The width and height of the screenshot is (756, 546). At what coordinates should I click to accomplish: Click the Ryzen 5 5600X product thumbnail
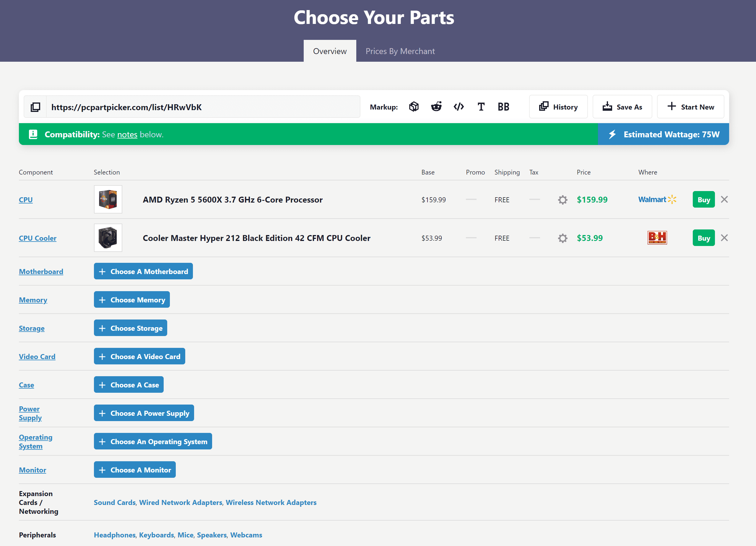click(x=108, y=199)
